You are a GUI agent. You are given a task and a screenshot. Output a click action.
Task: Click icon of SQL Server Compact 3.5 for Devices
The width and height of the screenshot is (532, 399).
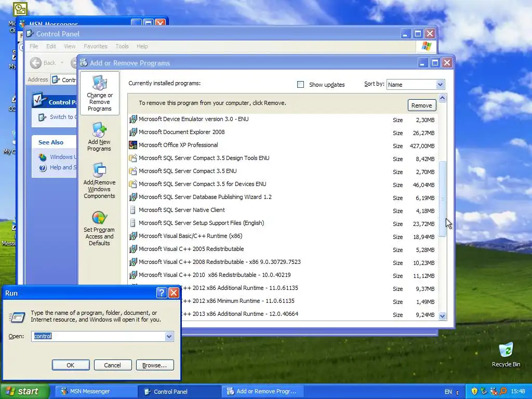pyautogui.click(x=133, y=184)
